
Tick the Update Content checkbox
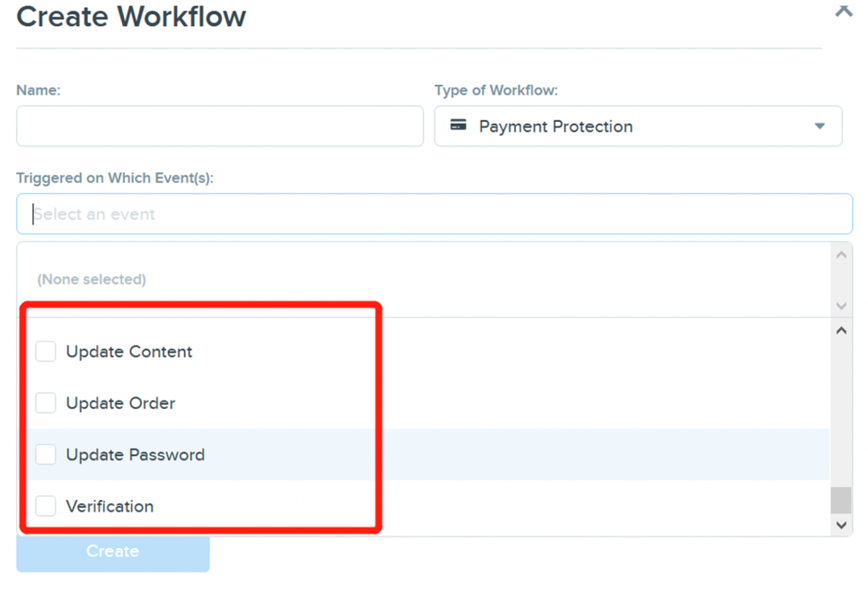(46, 352)
